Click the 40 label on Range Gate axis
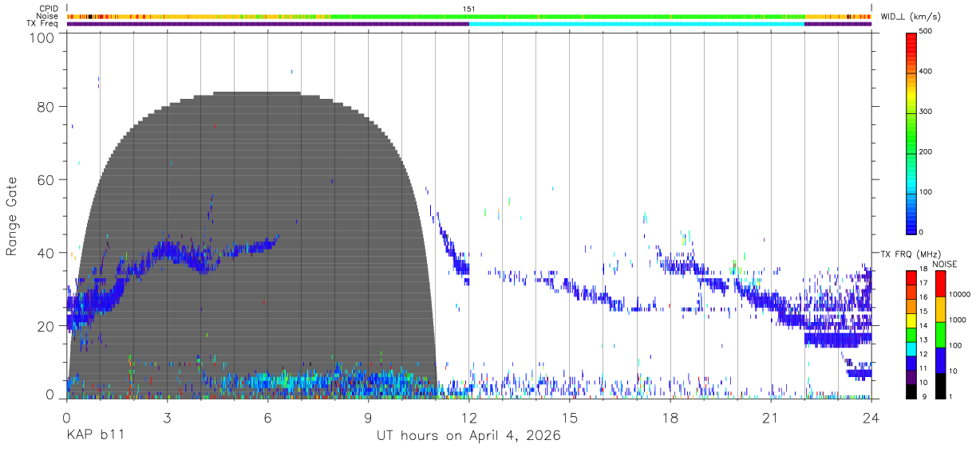 coord(47,254)
